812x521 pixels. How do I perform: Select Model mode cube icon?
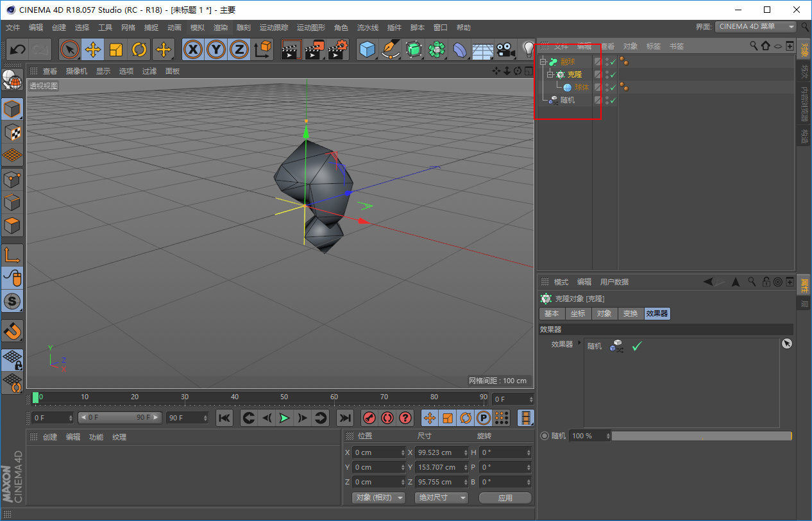coord(12,110)
